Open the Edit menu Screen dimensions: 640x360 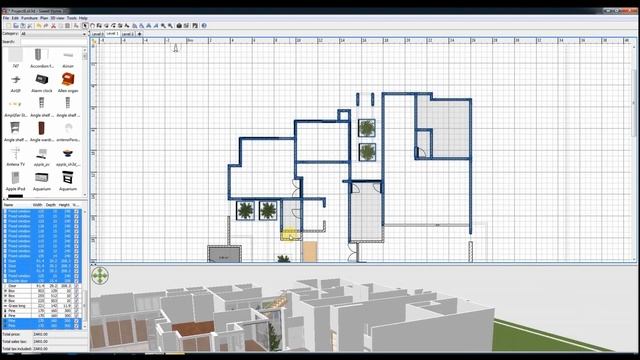point(15,18)
